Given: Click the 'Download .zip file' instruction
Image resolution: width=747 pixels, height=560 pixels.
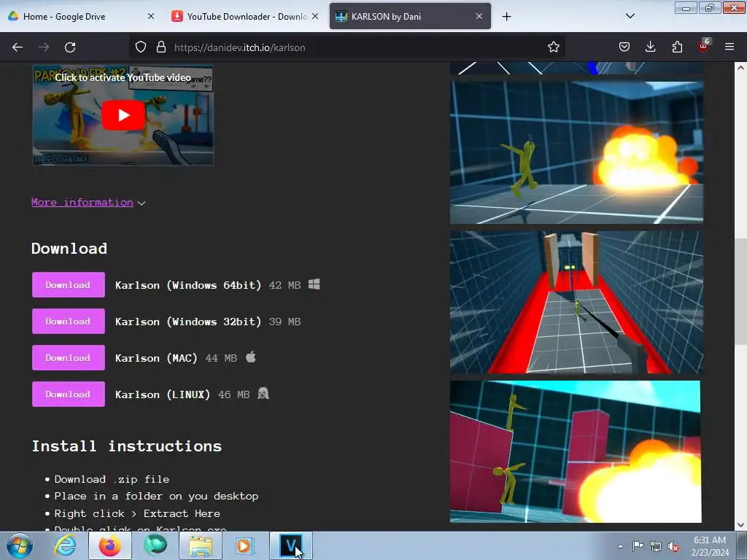Looking at the screenshot, I should coord(112,479).
